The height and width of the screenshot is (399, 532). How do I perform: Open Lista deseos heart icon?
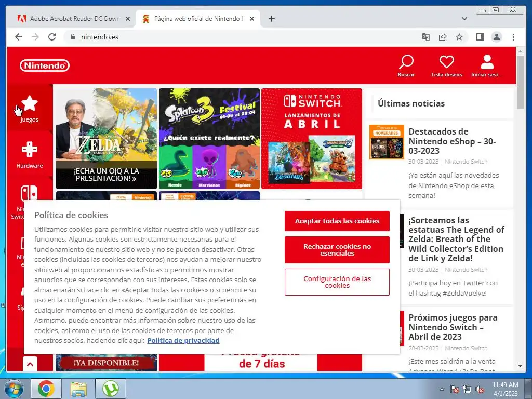click(x=446, y=66)
